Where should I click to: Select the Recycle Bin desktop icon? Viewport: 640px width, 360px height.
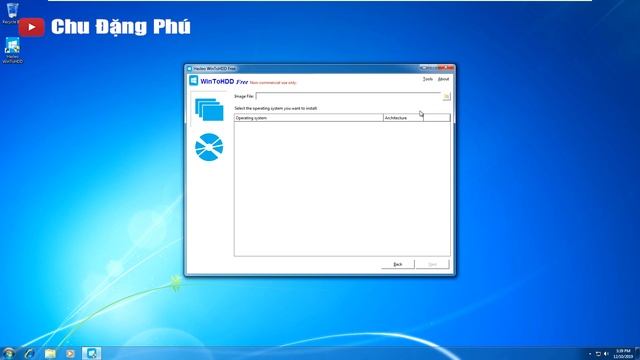tap(12, 13)
